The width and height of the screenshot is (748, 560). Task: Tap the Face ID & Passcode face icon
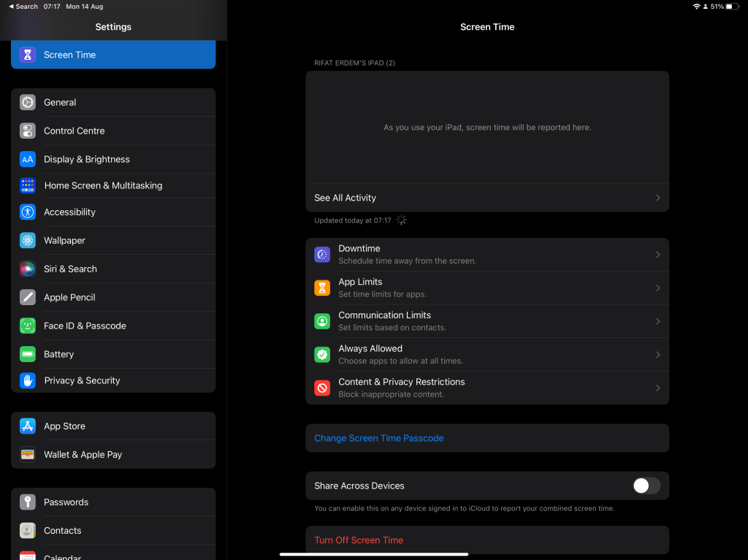click(x=28, y=326)
